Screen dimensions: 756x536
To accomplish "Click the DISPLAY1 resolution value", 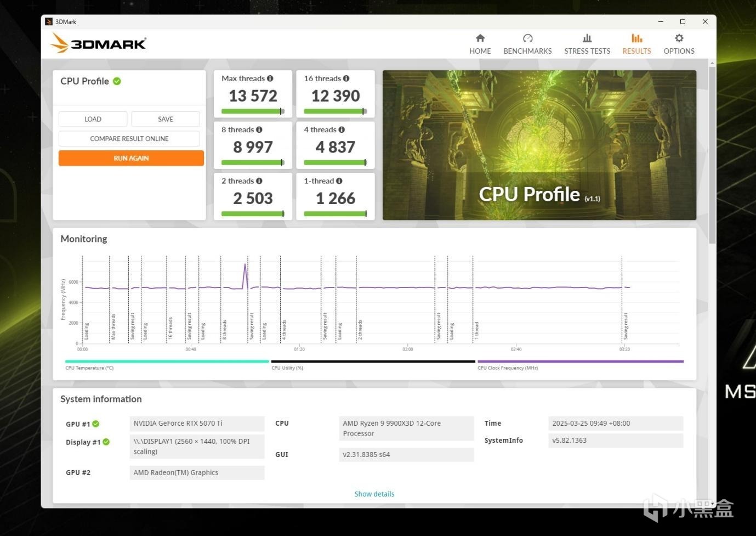I will pyautogui.click(x=197, y=446).
